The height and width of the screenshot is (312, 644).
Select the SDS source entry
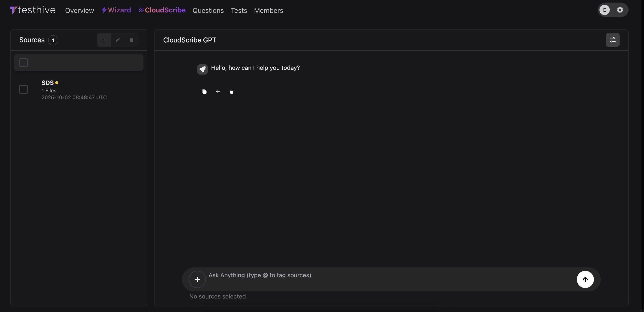tap(74, 90)
